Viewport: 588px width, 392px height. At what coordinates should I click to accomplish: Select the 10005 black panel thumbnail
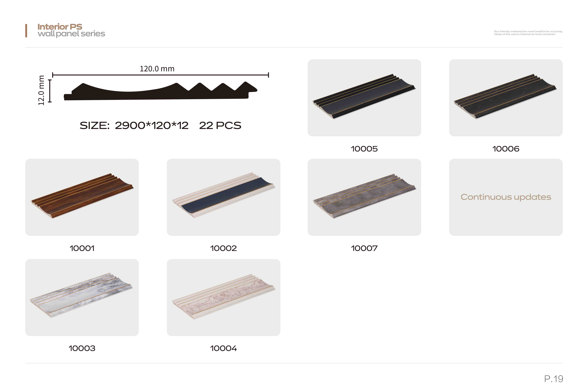click(x=364, y=98)
